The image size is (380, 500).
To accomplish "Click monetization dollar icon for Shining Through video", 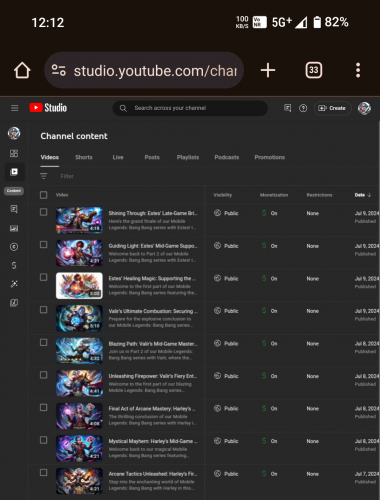I will click(264, 213).
